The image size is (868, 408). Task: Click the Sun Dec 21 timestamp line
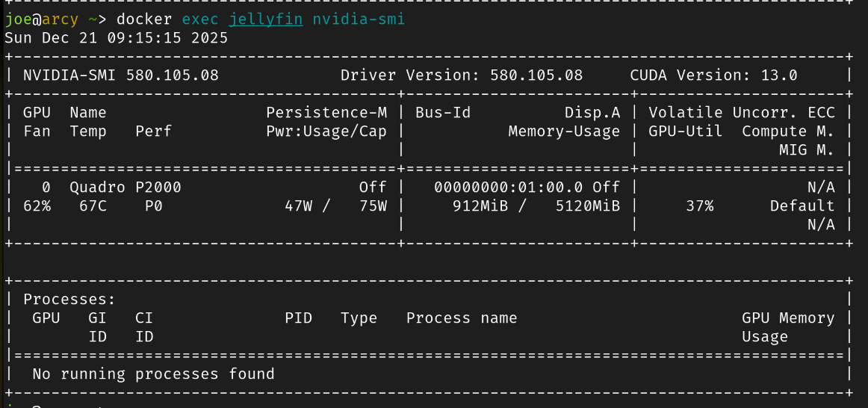pyautogui.click(x=116, y=38)
